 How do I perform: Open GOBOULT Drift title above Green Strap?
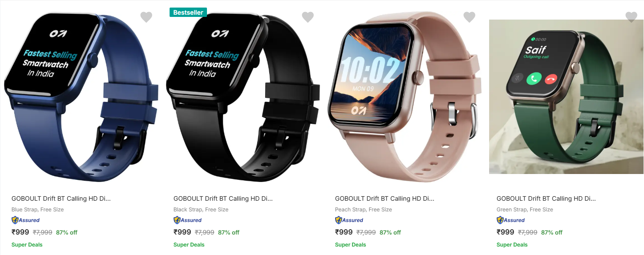click(546, 198)
